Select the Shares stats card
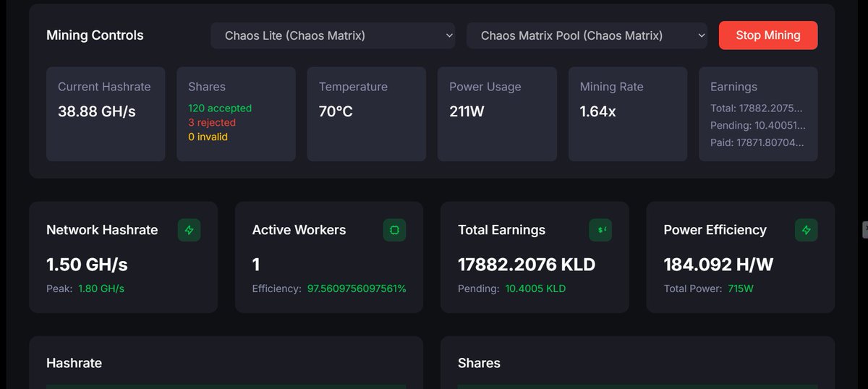This screenshot has height=389, width=868. click(x=236, y=114)
